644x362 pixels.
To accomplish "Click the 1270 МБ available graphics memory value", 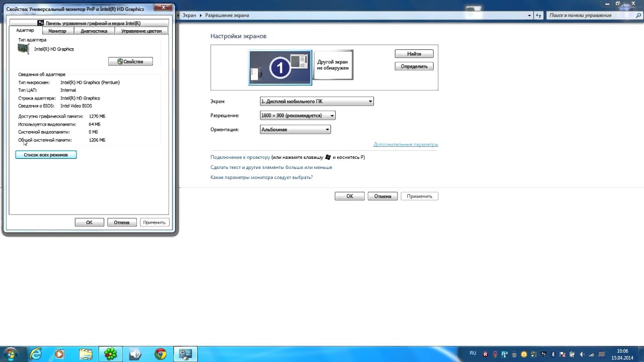I will click(x=97, y=116).
